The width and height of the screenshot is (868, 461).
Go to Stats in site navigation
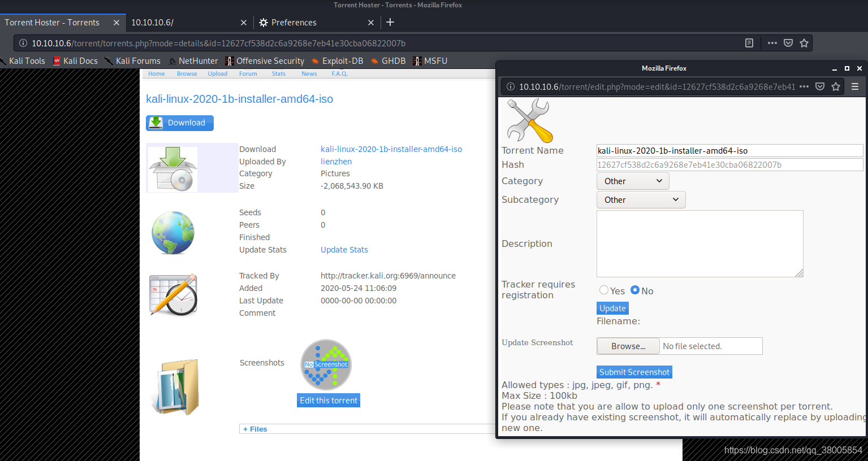(x=279, y=74)
